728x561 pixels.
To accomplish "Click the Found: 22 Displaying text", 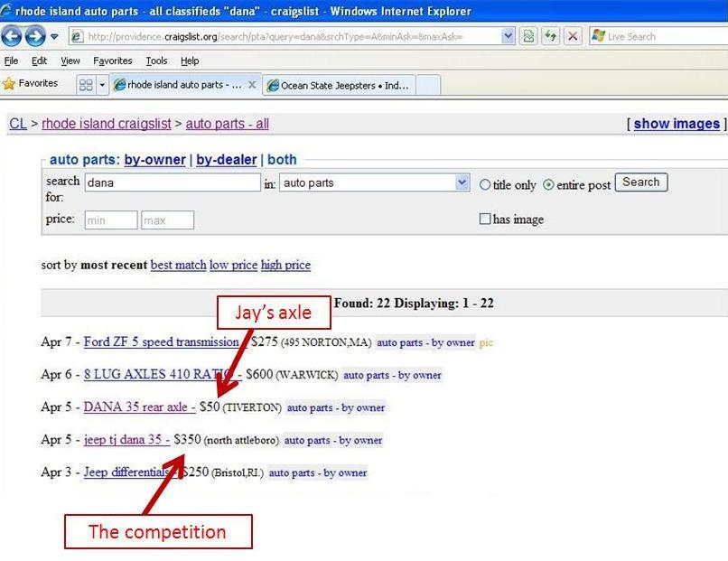I will (x=413, y=304).
